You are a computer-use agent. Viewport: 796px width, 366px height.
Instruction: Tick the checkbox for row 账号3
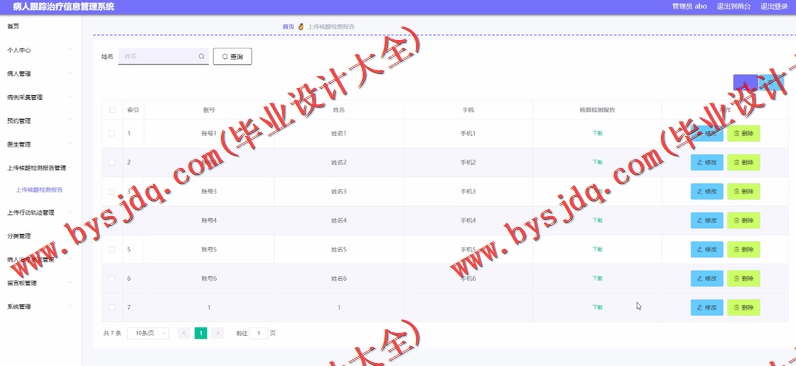112,191
